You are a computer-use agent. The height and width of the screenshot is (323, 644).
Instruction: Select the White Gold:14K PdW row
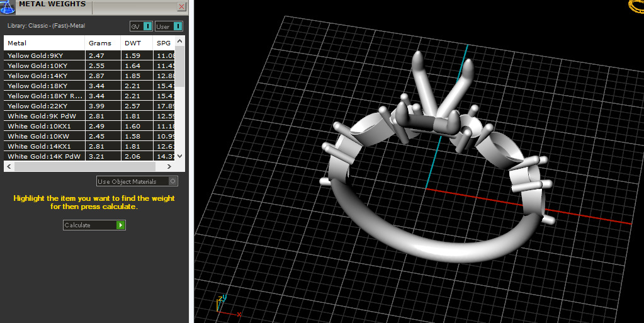click(x=89, y=156)
